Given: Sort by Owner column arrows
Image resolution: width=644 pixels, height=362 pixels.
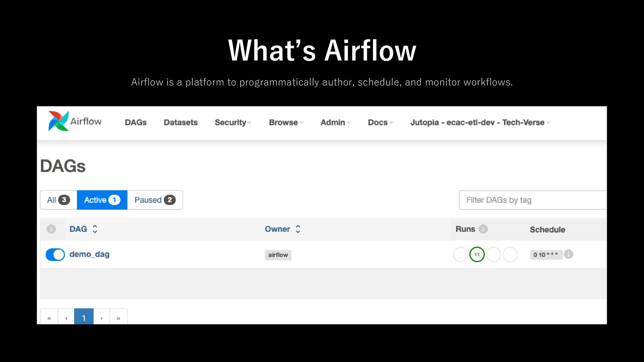Looking at the screenshot, I should 298,229.
